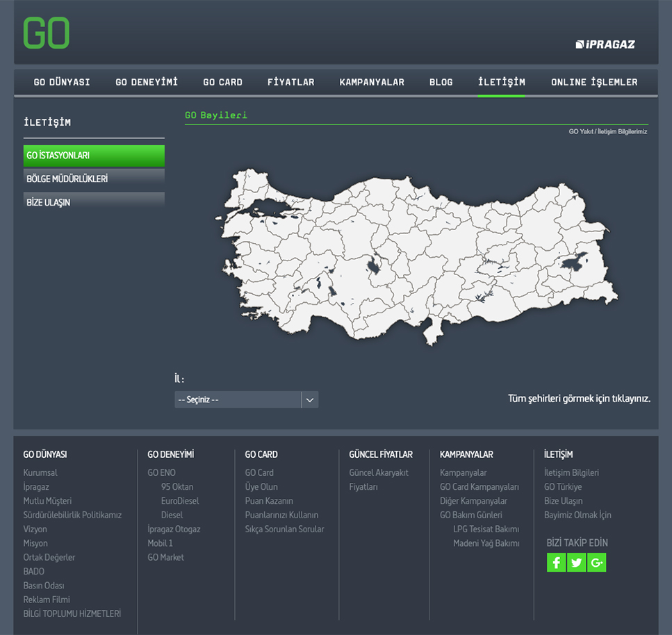This screenshot has width=672, height=635.
Task: Open the GO ENO footer link
Action: click(x=161, y=472)
